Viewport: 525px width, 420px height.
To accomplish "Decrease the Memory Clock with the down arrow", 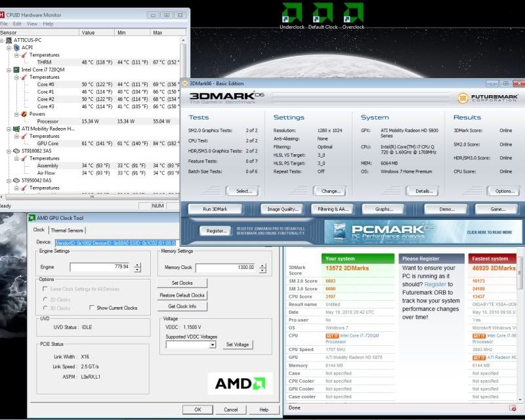I will click(262, 270).
